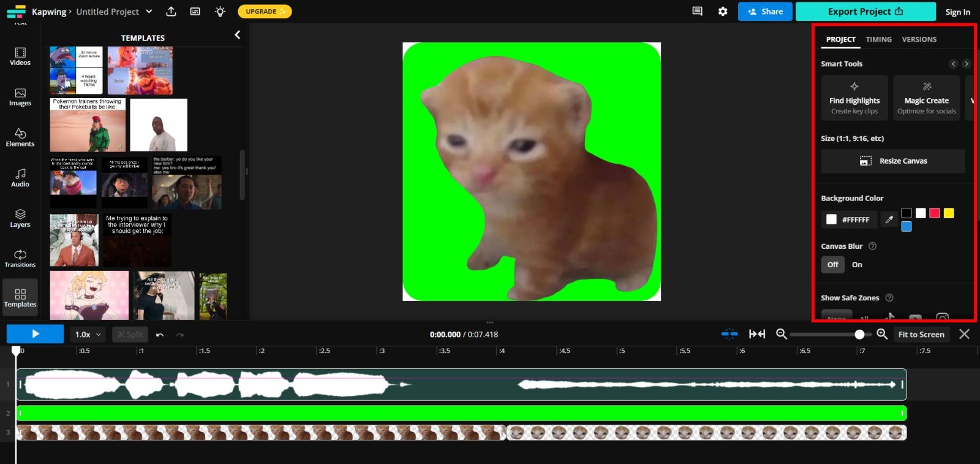Redo the last action

pos(180,335)
